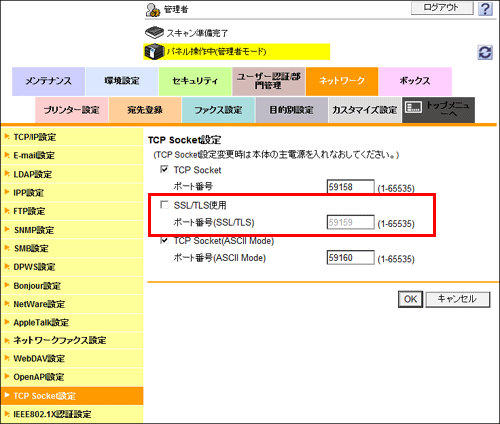Click the arrow icon beside Bonjour設定
This screenshot has width=500, height=424.
click(x=7, y=285)
